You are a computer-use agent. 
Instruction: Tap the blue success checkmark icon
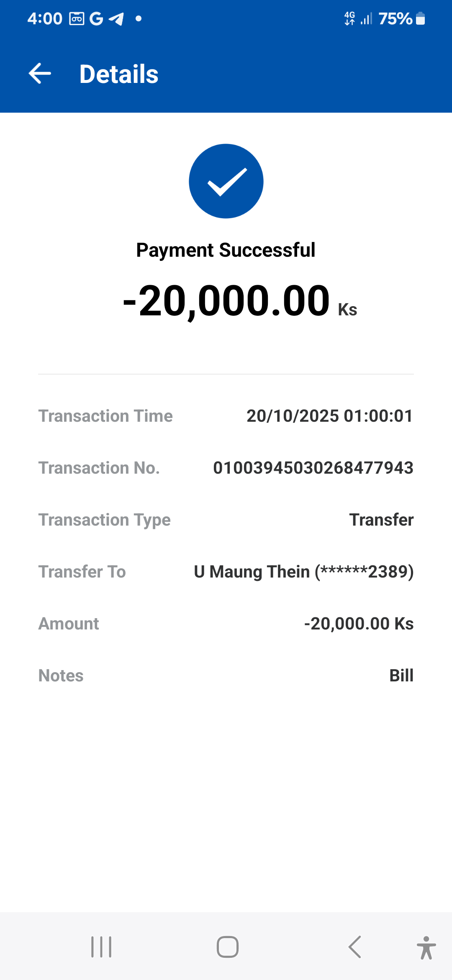(226, 181)
